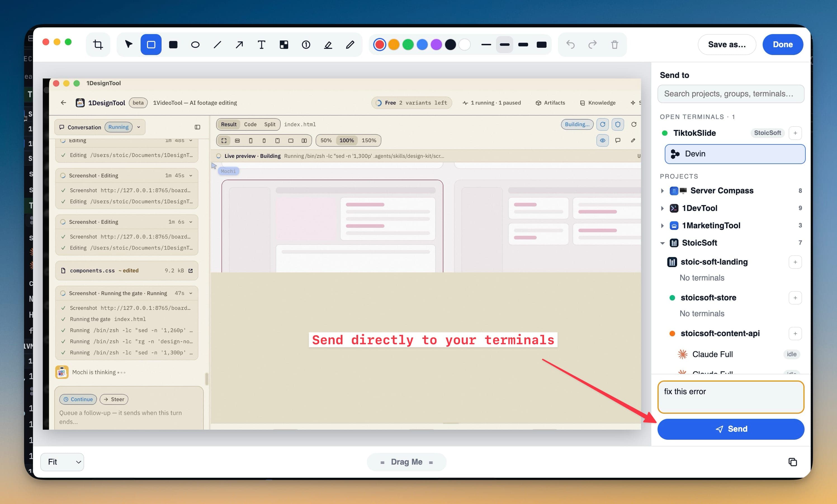The width and height of the screenshot is (837, 504).
Task: Click the 'fix this error' message box
Action: coord(731,397)
